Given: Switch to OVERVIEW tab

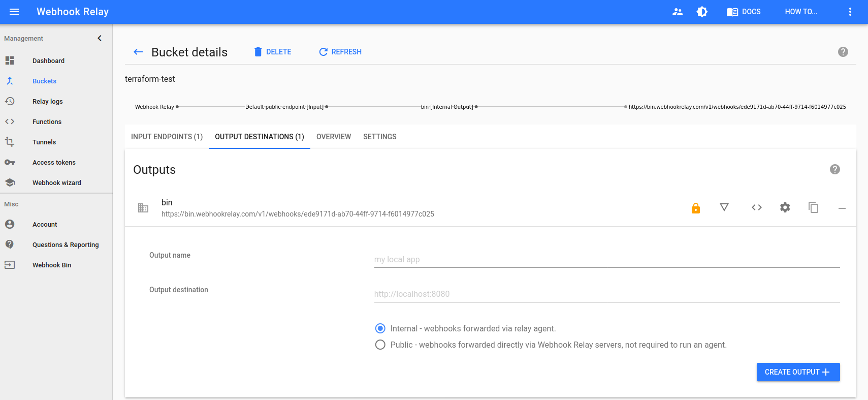Looking at the screenshot, I should click(x=334, y=137).
